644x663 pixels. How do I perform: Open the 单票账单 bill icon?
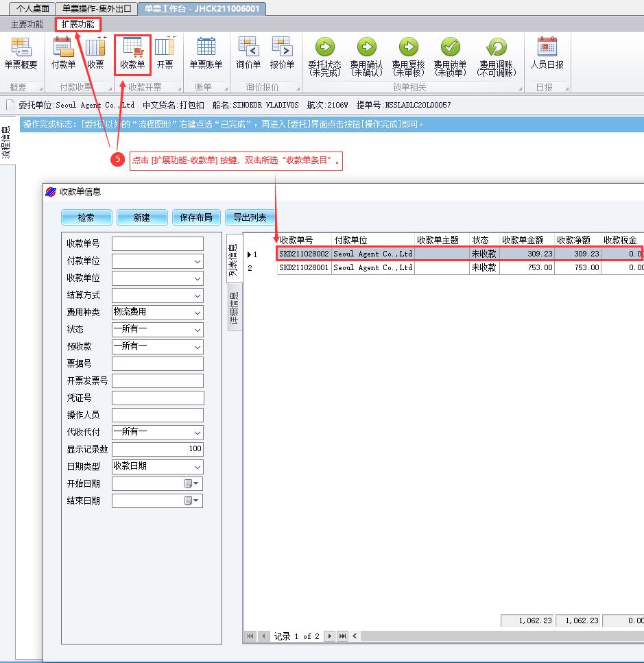(x=206, y=53)
